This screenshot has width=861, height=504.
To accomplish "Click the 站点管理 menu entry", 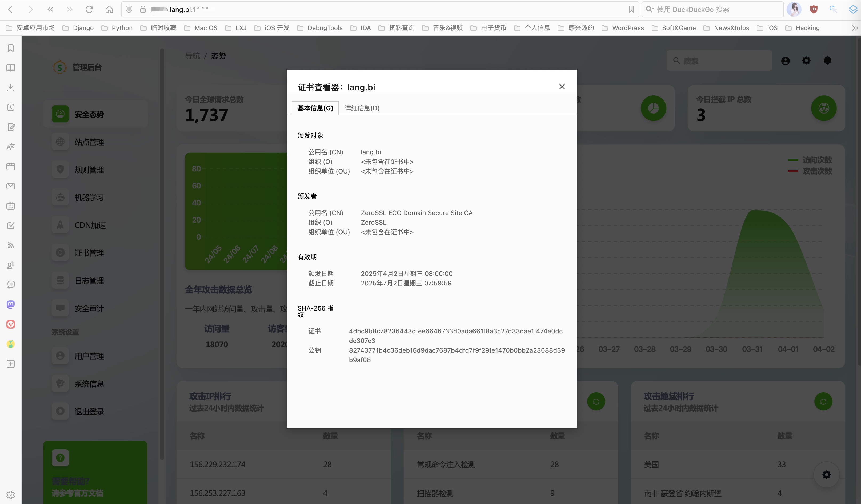I will 89,142.
